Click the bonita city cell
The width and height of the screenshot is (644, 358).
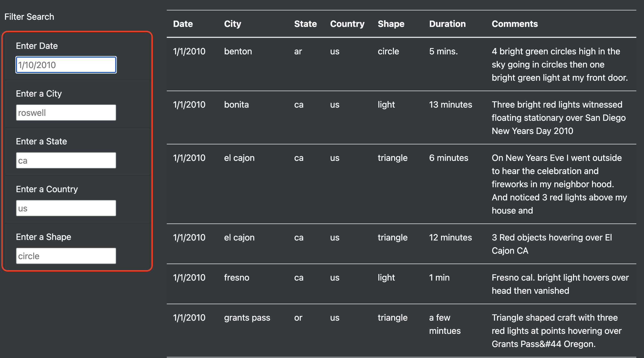pyautogui.click(x=236, y=105)
